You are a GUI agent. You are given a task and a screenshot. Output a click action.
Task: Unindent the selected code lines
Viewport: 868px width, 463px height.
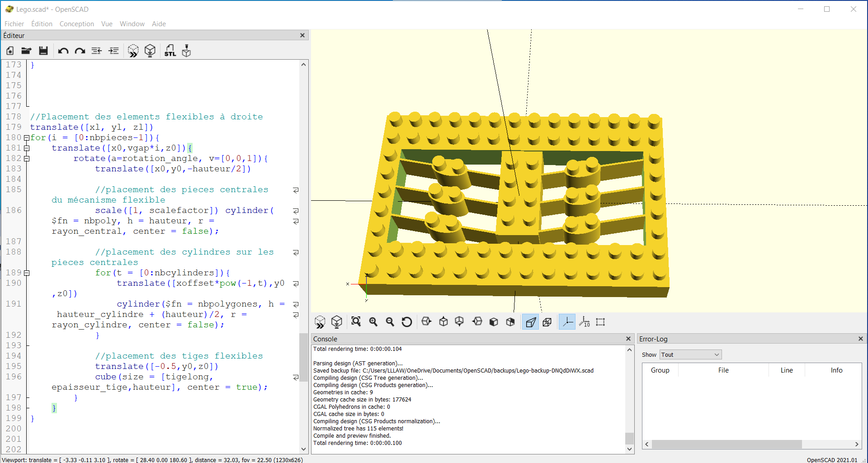97,51
